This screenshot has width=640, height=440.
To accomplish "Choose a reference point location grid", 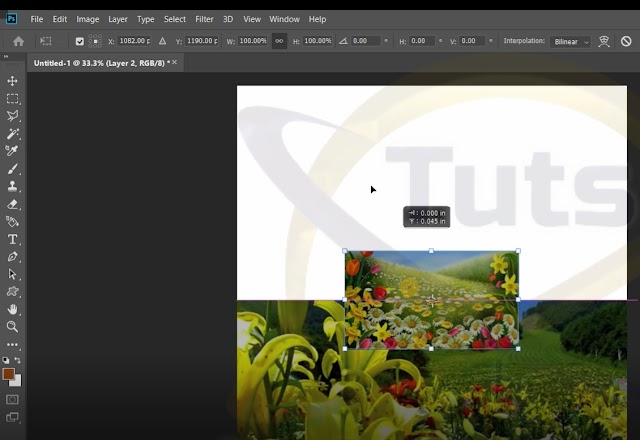I will coord(95,41).
